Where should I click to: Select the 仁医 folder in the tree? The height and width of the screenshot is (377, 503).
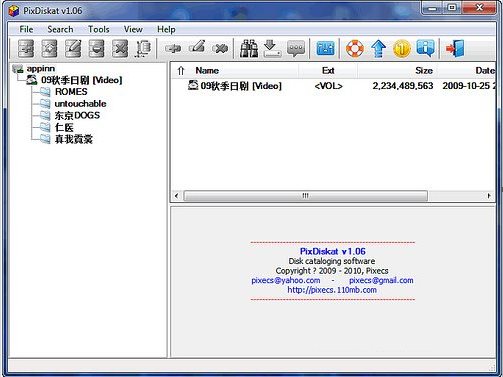pos(64,127)
